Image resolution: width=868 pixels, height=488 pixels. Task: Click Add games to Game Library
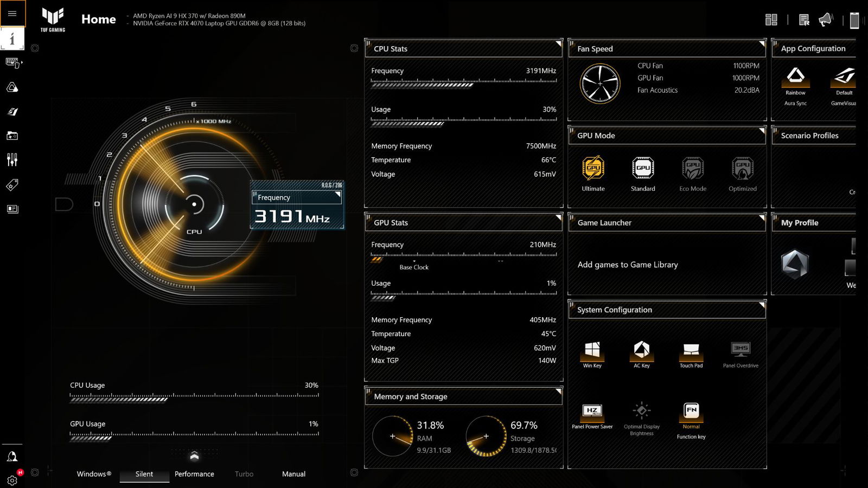coord(628,265)
